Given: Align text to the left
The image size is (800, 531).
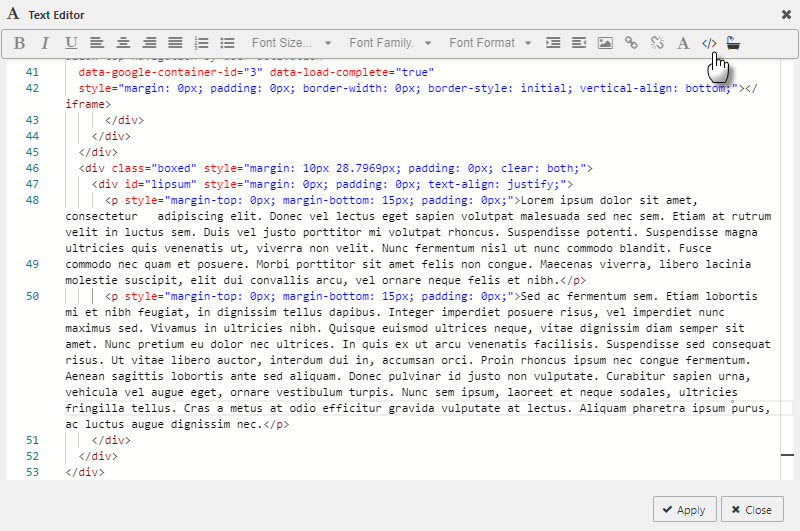Looking at the screenshot, I should (97, 43).
